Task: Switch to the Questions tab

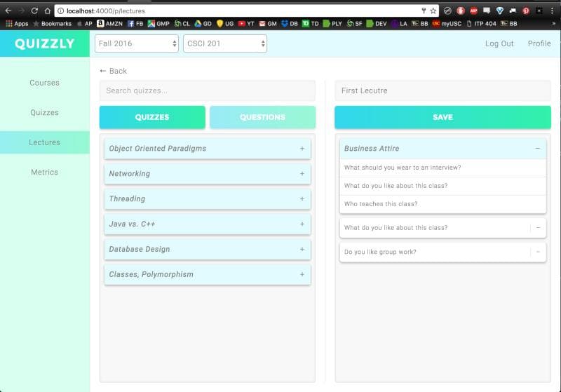Action: click(x=262, y=117)
